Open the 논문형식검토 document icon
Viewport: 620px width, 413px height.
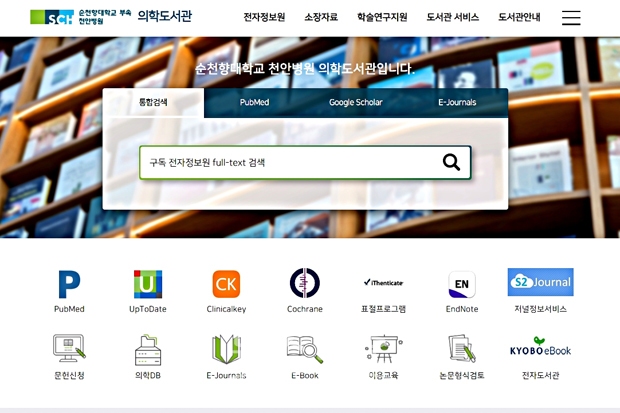tap(462, 349)
